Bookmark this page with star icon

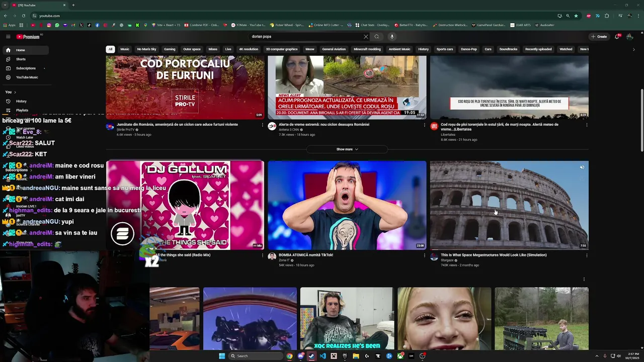pyautogui.click(x=576, y=16)
